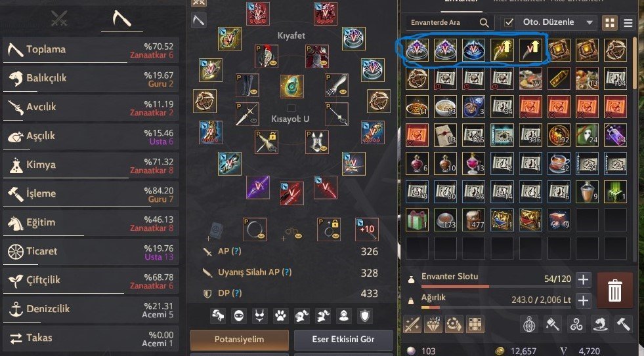Screen dimensions: 644x356
Task: Increase Ağırlık limit with plus button
Action: click(583, 300)
